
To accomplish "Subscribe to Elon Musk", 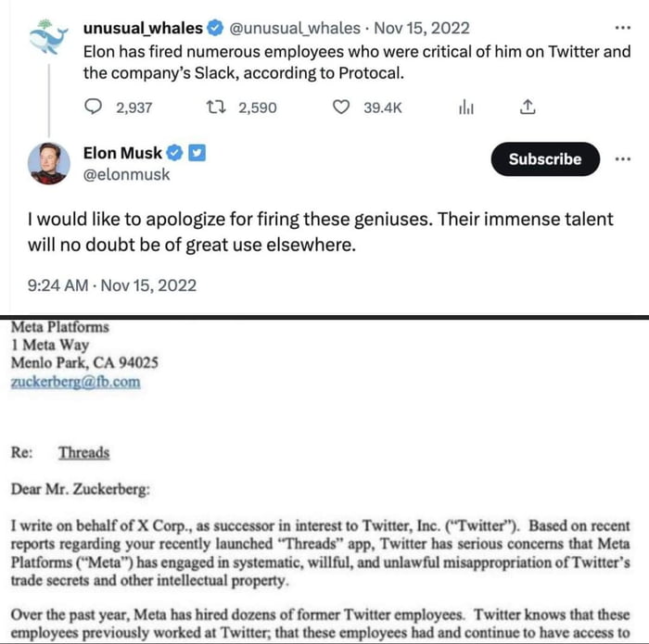I will 545,158.
